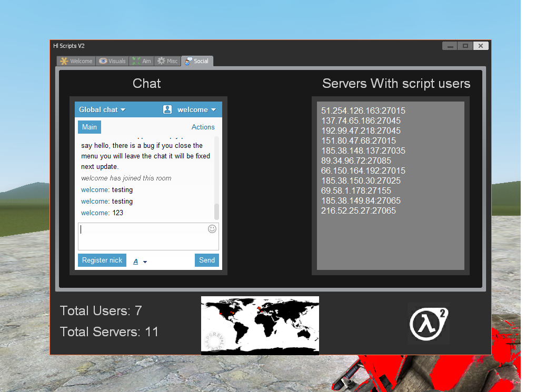Click the Half-Life 2 lambda logo
Screen dimensions: 536x392
tap(429, 323)
